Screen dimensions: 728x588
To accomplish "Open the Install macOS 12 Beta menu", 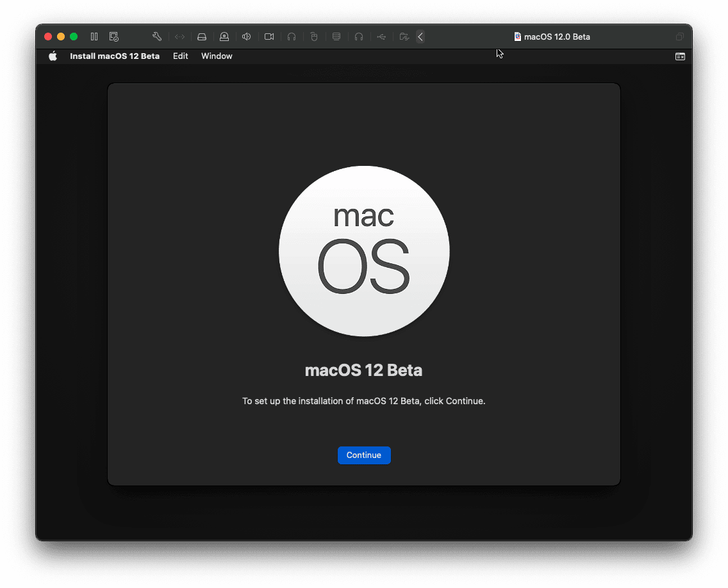I will (115, 56).
